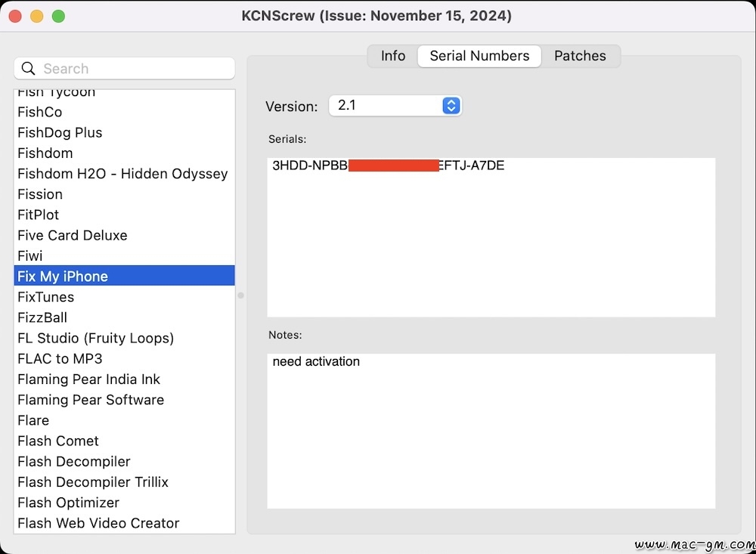Choose Flaming Pear Software

(x=125, y=400)
